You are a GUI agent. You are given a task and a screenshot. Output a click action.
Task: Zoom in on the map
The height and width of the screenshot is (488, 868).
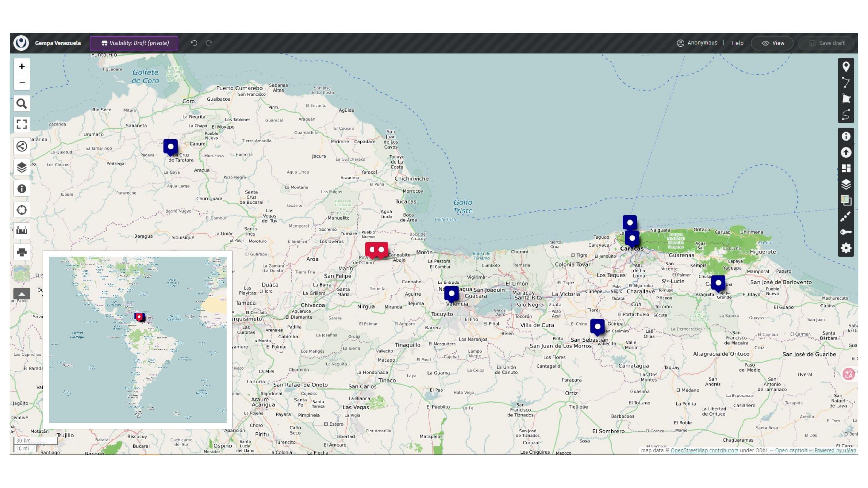21,66
